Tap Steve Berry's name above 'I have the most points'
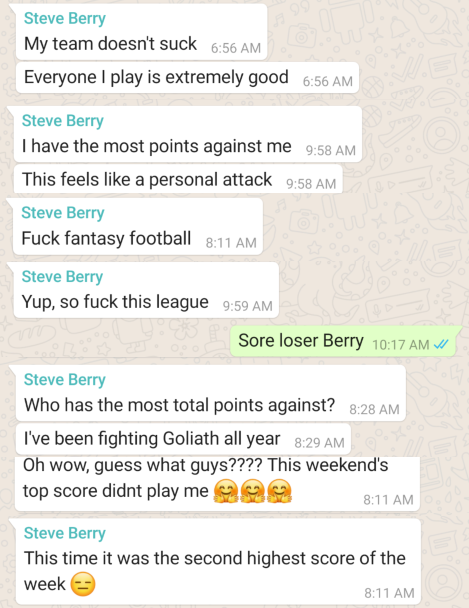469x608 pixels. (x=63, y=120)
